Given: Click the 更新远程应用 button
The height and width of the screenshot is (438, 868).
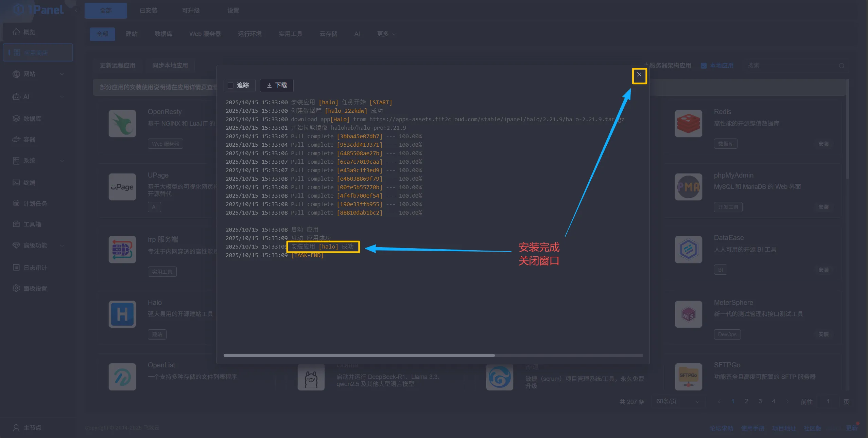Looking at the screenshot, I should click(118, 66).
